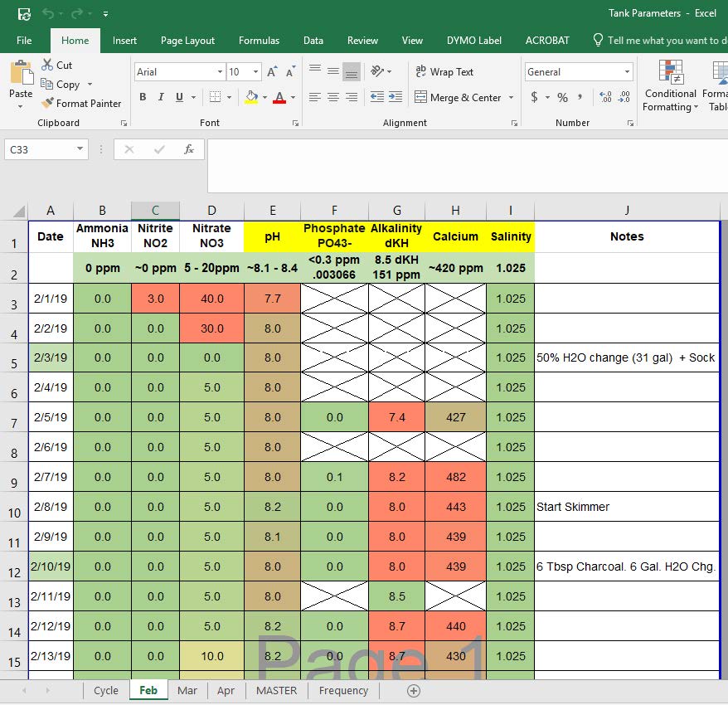Save the workbook from Quick Access toolbar
Viewport: 728px width, 705px height.
(x=24, y=13)
